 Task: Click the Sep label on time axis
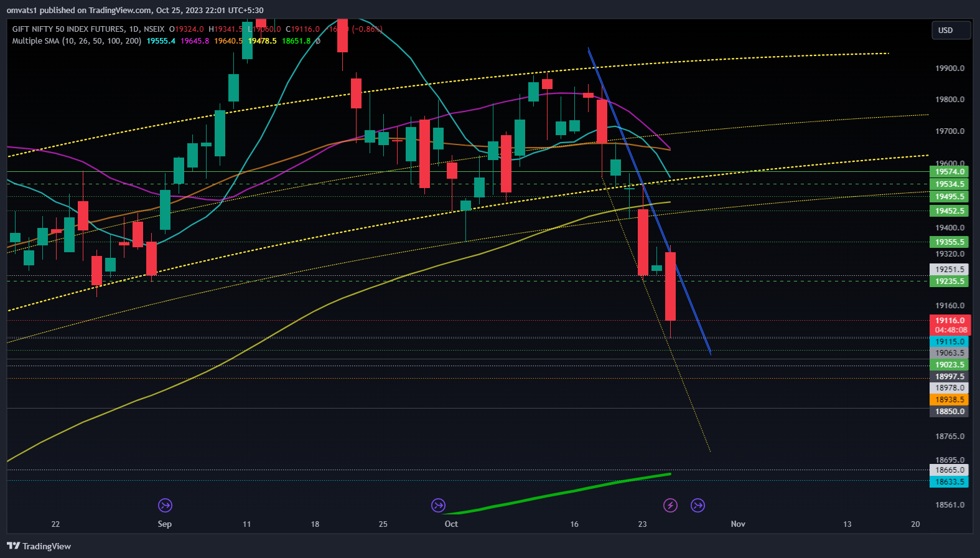click(x=165, y=524)
